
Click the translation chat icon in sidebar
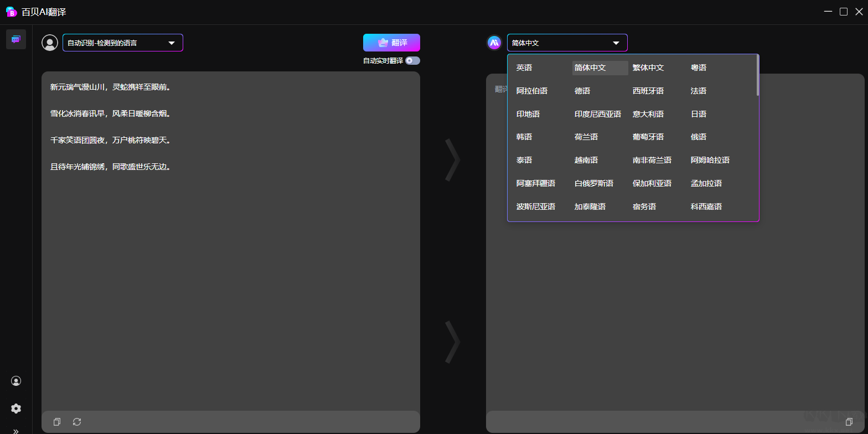pyautogui.click(x=16, y=39)
